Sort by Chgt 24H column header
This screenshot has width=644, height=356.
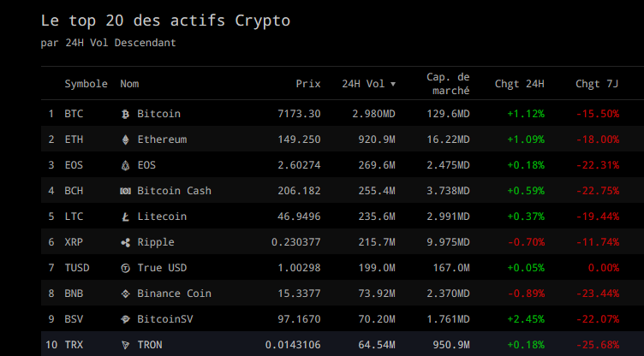[x=519, y=84]
